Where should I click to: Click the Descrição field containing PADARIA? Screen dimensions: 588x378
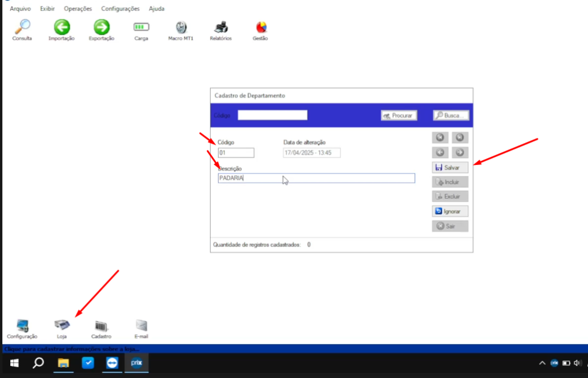[x=316, y=179]
